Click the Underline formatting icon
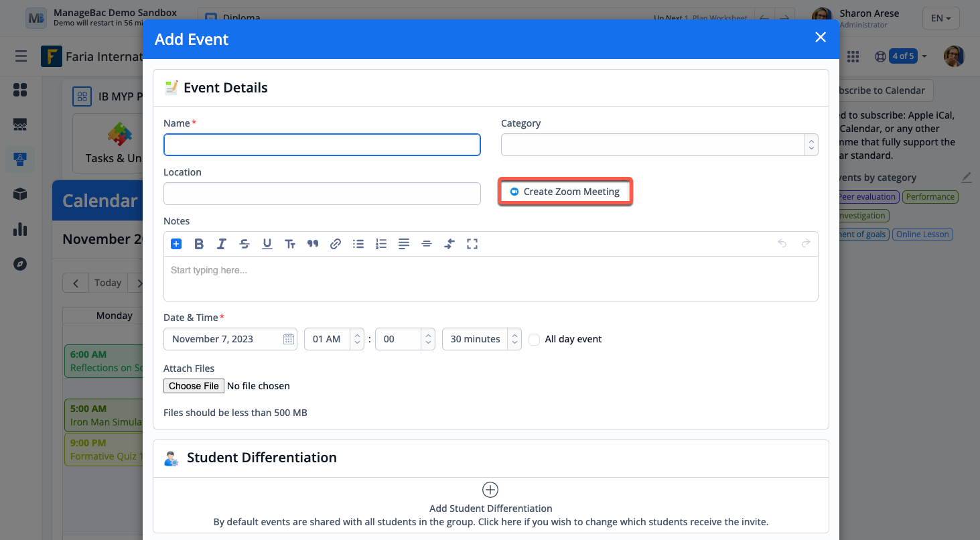 click(267, 244)
